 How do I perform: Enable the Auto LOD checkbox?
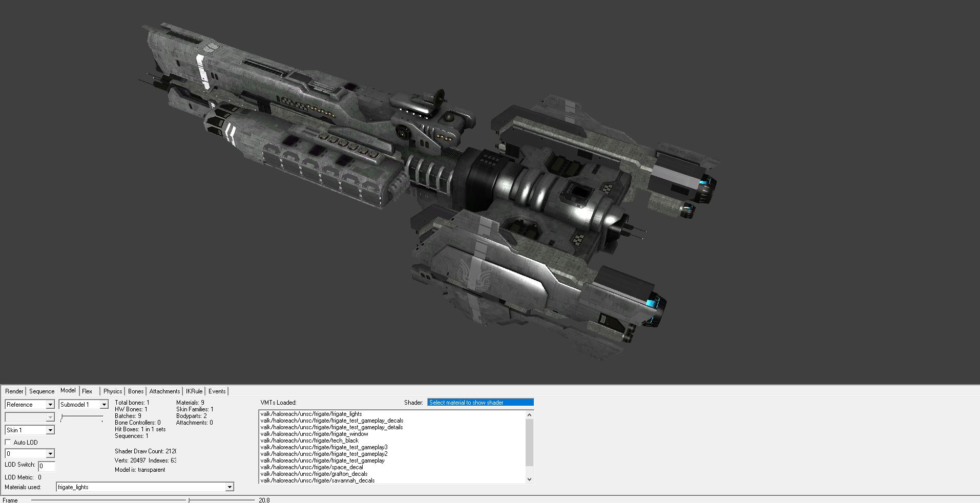click(8, 442)
